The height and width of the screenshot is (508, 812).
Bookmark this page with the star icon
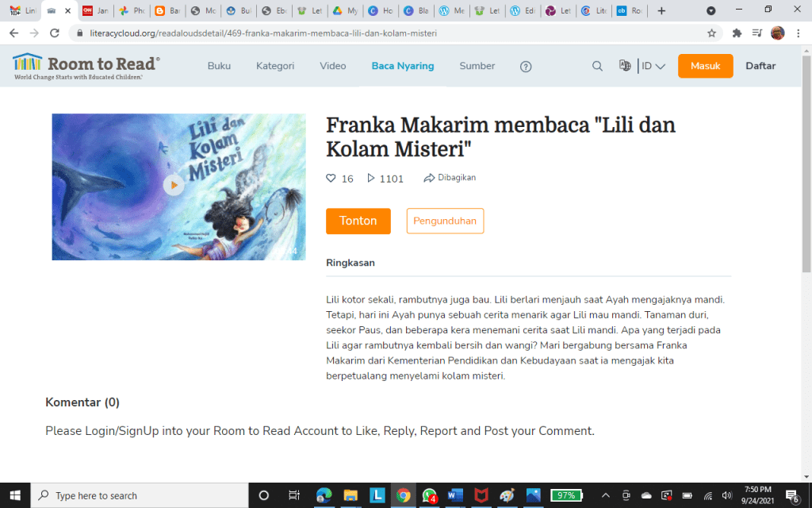(711, 33)
